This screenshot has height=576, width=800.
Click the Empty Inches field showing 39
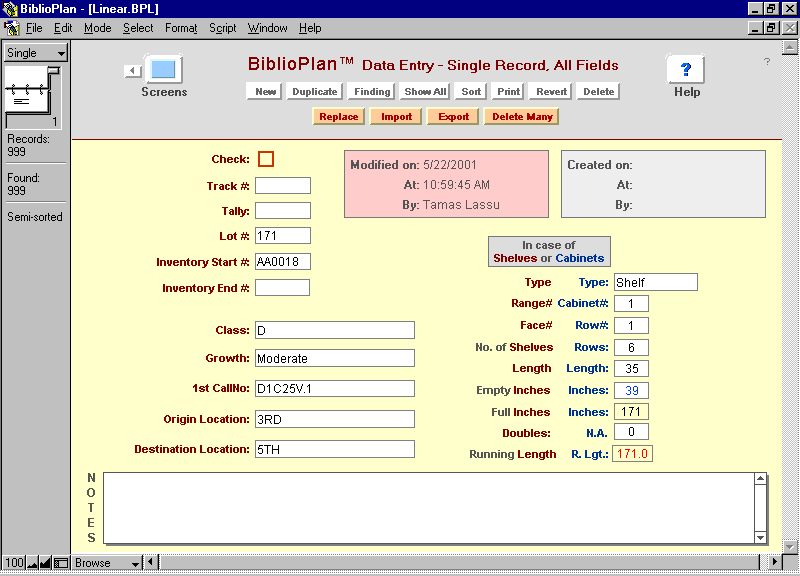coord(631,390)
